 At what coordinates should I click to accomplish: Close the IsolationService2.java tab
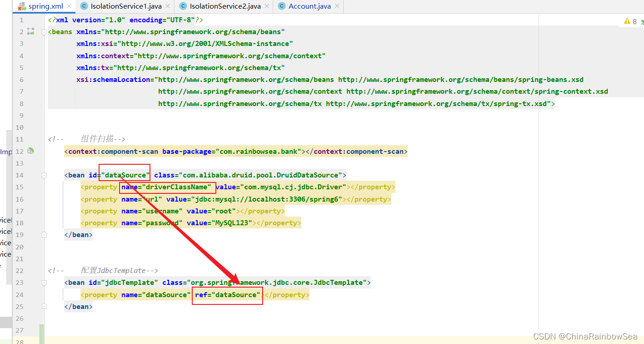266,6
